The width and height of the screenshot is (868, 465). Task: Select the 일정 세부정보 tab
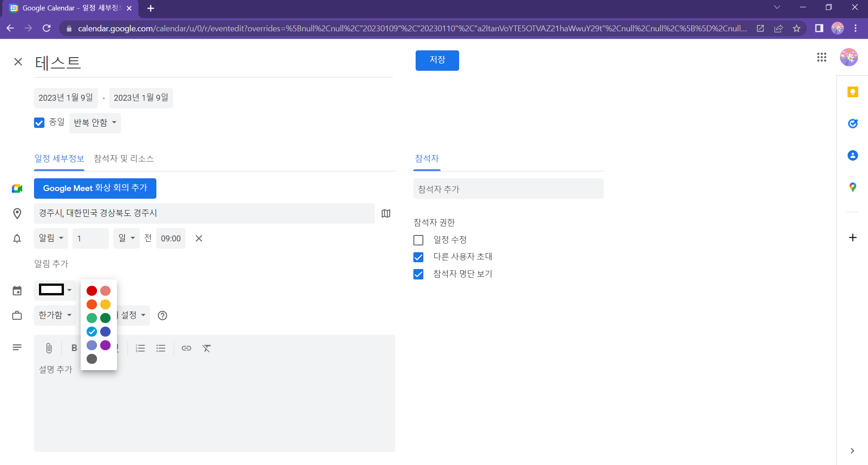[x=59, y=158]
